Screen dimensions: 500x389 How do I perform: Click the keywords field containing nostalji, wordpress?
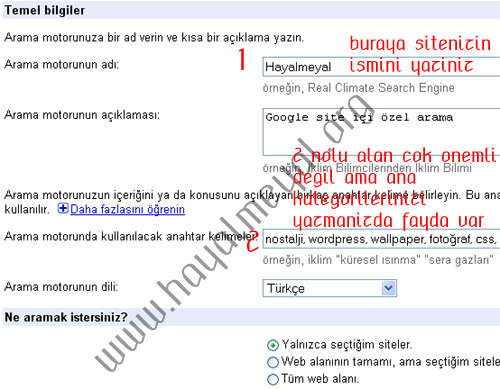(x=381, y=239)
